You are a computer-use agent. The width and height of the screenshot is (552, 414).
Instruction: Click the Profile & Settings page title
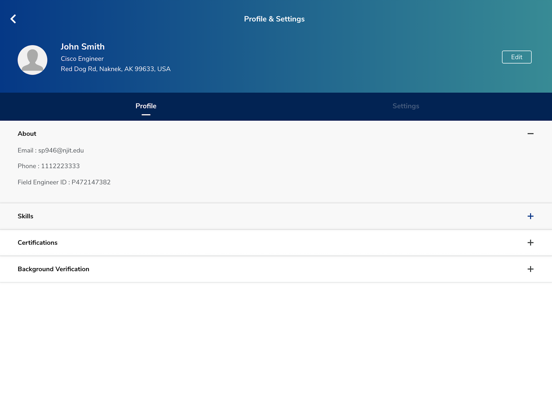coord(274,19)
